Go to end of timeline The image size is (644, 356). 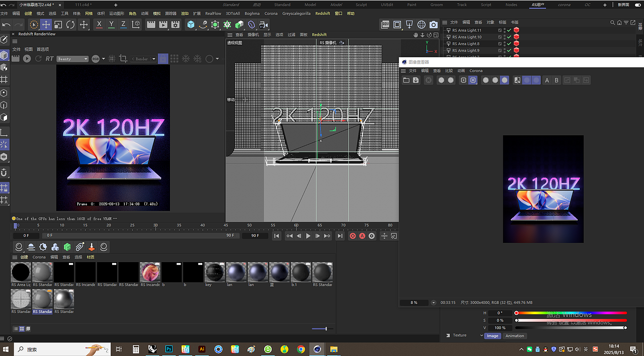340,236
